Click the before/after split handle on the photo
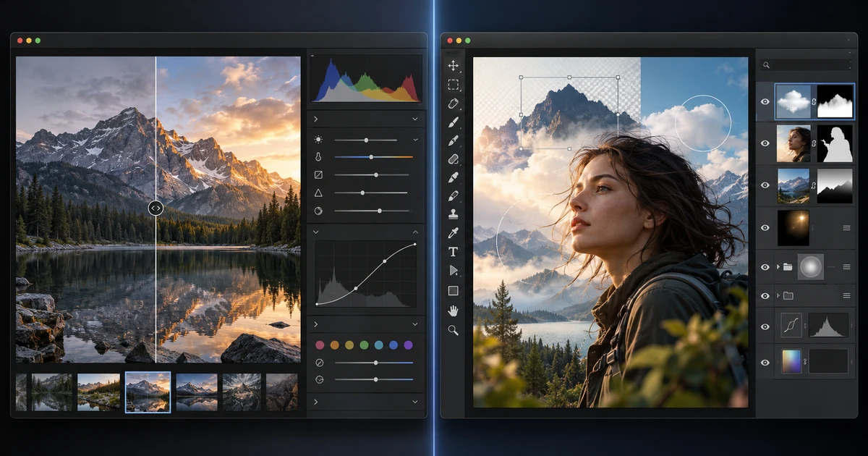 (156, 208)
